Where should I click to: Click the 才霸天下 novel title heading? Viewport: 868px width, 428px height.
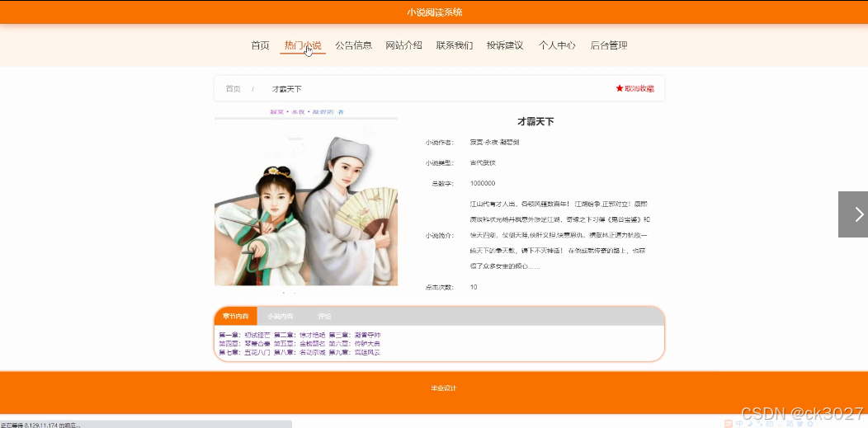(x=535, y=122)
